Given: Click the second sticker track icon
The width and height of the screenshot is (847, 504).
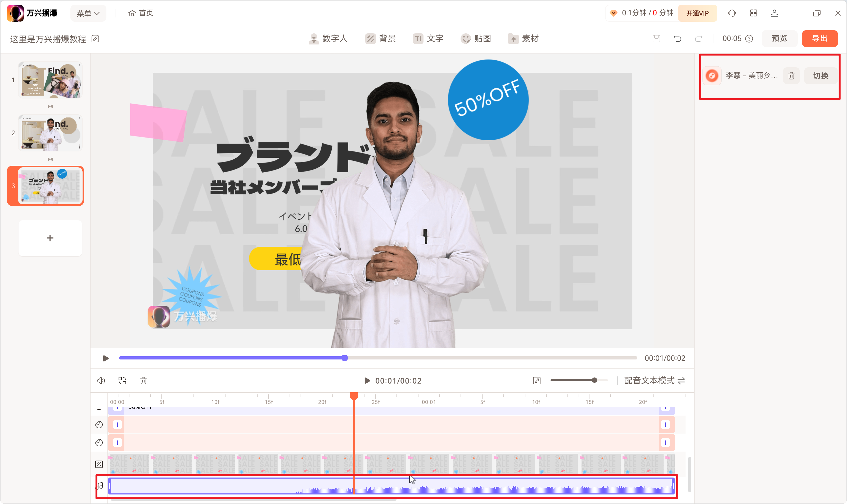Looking at the screenshot, I should pyautogui.click(x=99, y=443).
